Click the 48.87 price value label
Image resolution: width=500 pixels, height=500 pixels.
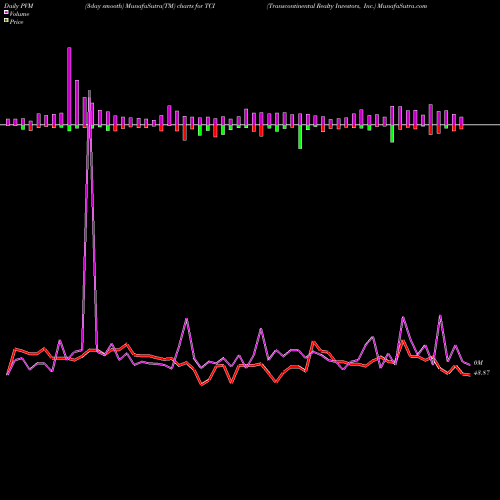pyautogui.click(x=482, y=373)
